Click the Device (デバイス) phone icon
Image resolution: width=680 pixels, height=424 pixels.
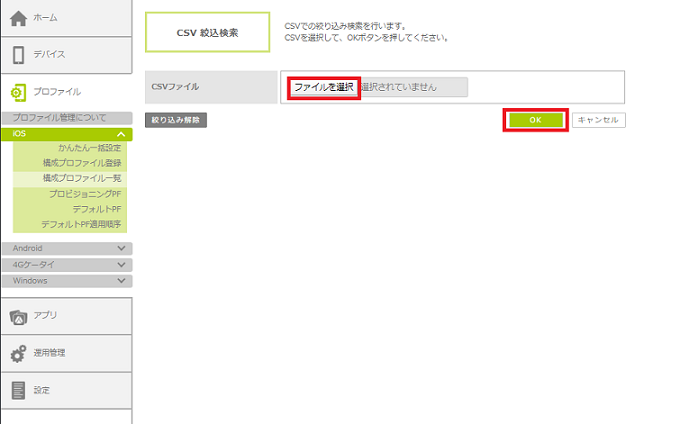pyautogui.click(x=18, y=54)
